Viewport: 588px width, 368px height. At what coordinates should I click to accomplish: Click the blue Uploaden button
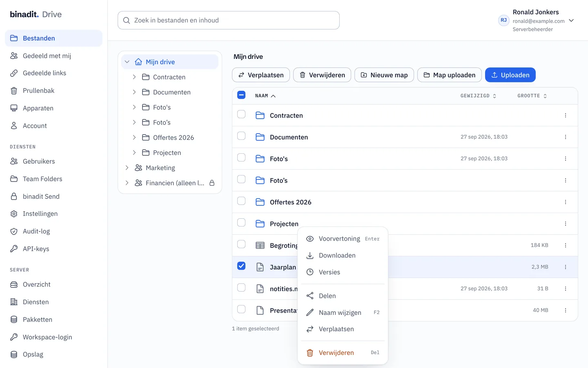pos(510,75)
